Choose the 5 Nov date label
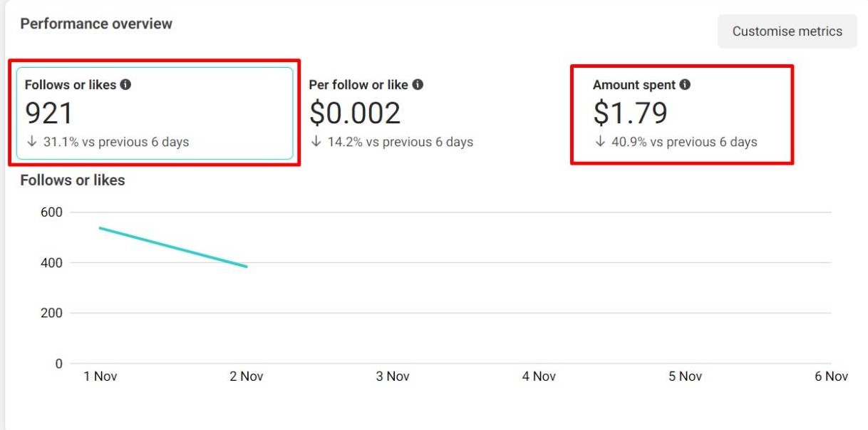The width and height of the screenshot is (868, 430). click(685, 377)
